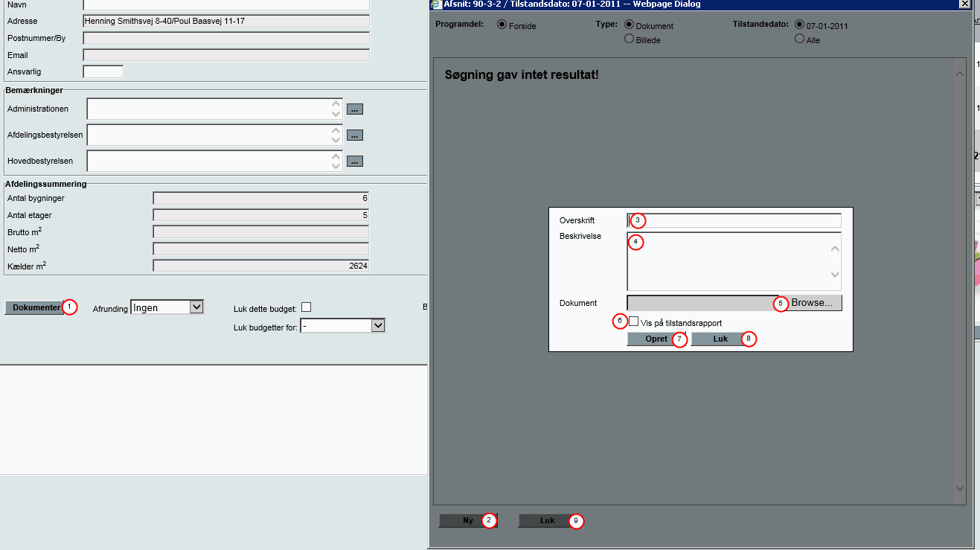Viewport: 980px width, 550px height.
Task: Click the Internet Explorer icon in dialog title
Action: click(x=436, y=4)
